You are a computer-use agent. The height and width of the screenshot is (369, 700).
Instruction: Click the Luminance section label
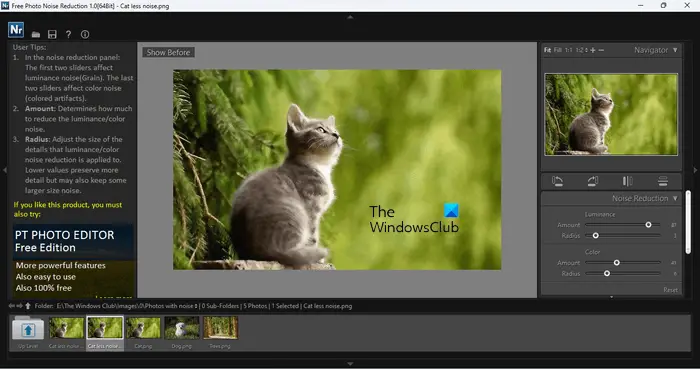(600, 214)
